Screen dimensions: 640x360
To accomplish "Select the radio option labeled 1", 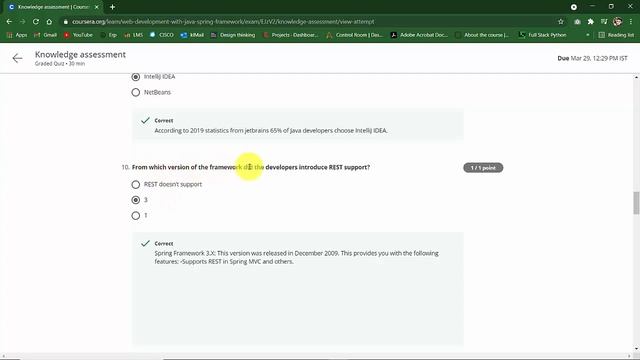I will [x=136, y=216].
